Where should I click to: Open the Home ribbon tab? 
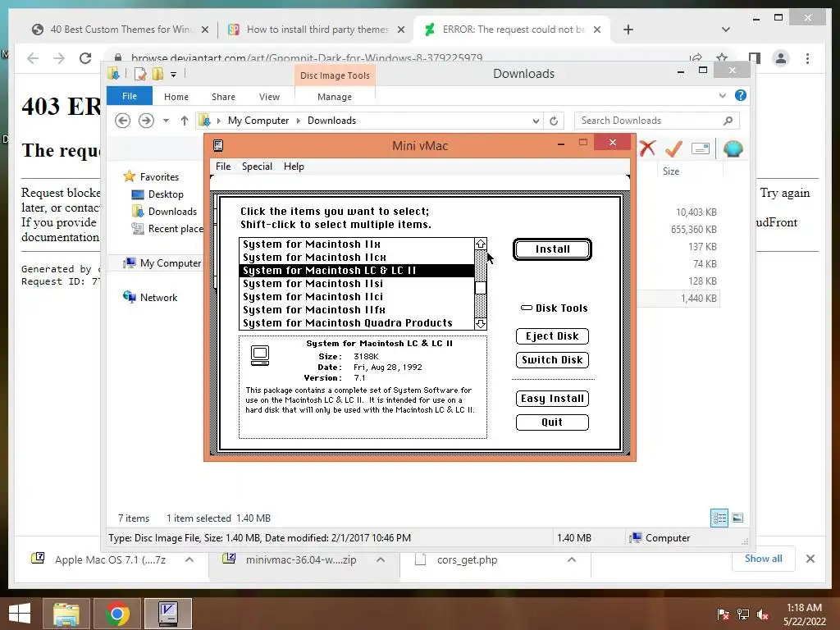[x=176, y=97]
